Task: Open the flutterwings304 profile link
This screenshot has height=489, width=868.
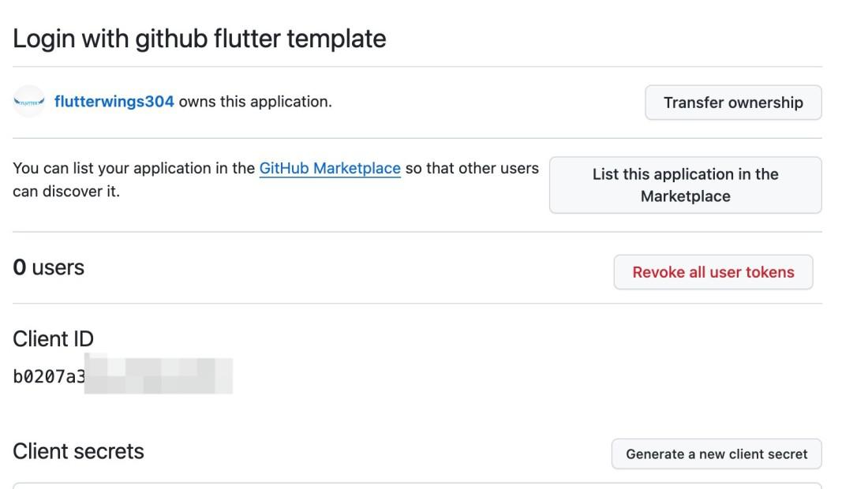Action: (114, 102)
